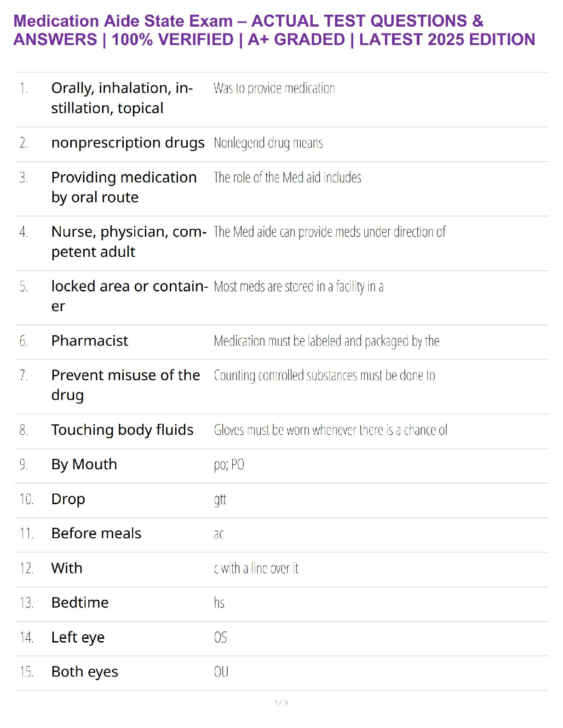Image resolution: width=563 pixels, height=728 pixels.
Task: Click the "Providing medication by oral route" term
Action: tap(123, 187)
